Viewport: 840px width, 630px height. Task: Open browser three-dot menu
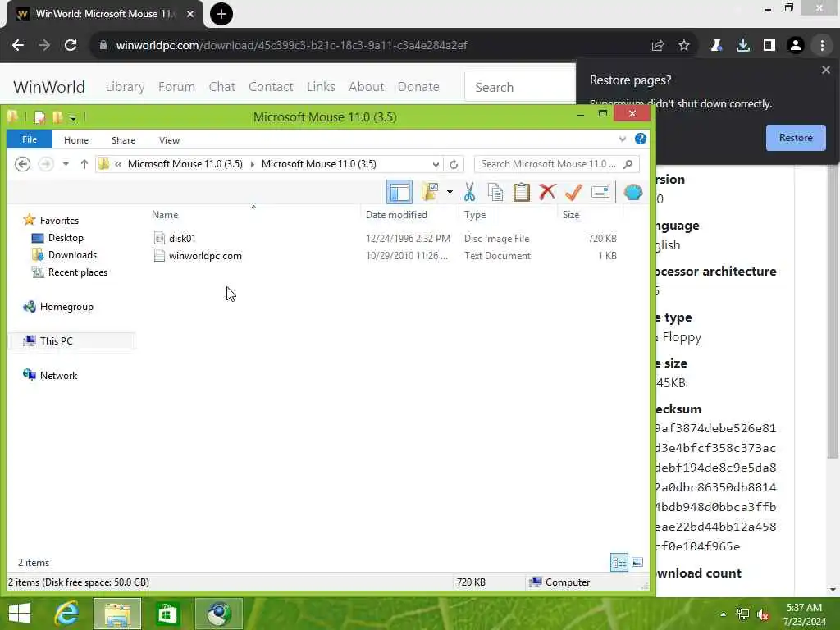click(822, 46)
